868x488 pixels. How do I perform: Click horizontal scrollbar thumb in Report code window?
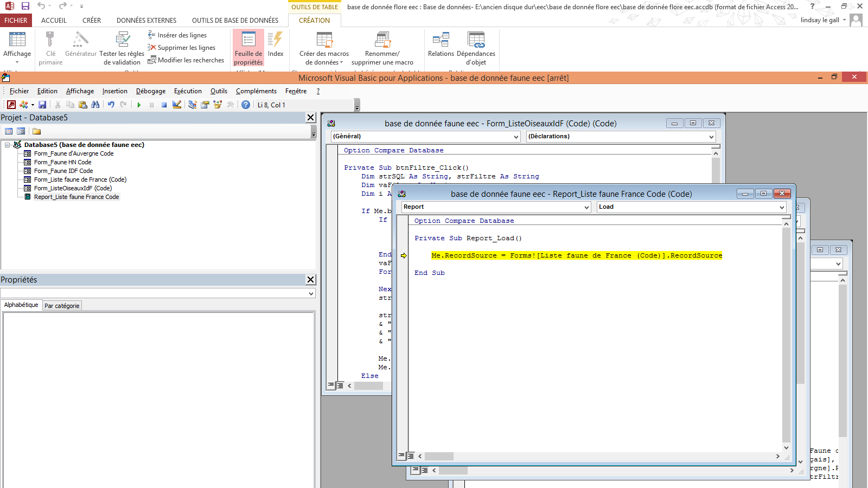click(x=439, y=457)
